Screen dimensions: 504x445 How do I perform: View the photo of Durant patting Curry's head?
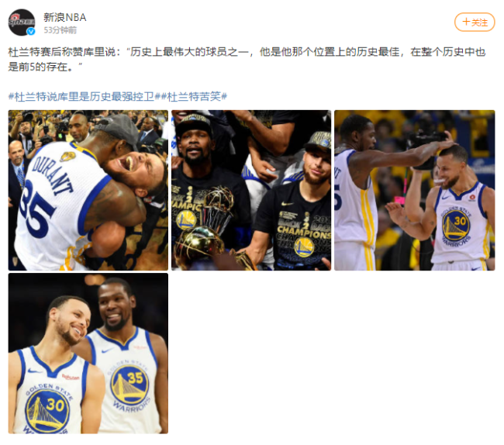pos(415,190)
